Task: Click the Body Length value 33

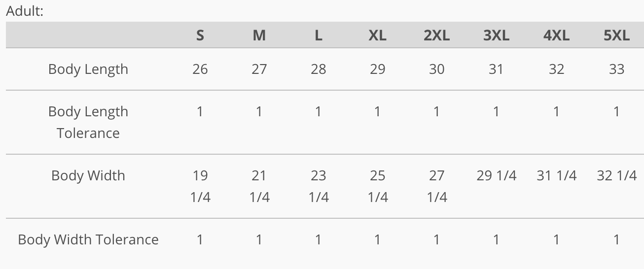Action: tap(616, 69)
